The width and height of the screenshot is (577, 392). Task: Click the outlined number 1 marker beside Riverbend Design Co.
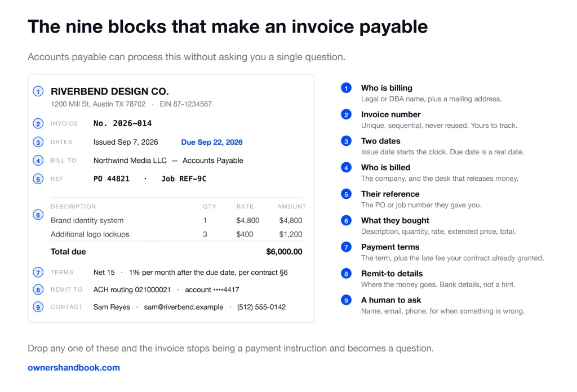tap(38, 91)
